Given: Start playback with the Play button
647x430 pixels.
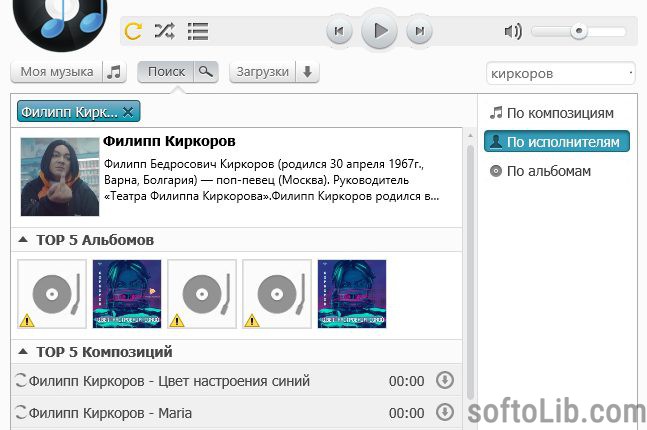Looking at the screenshot, I should coord(379,31).
